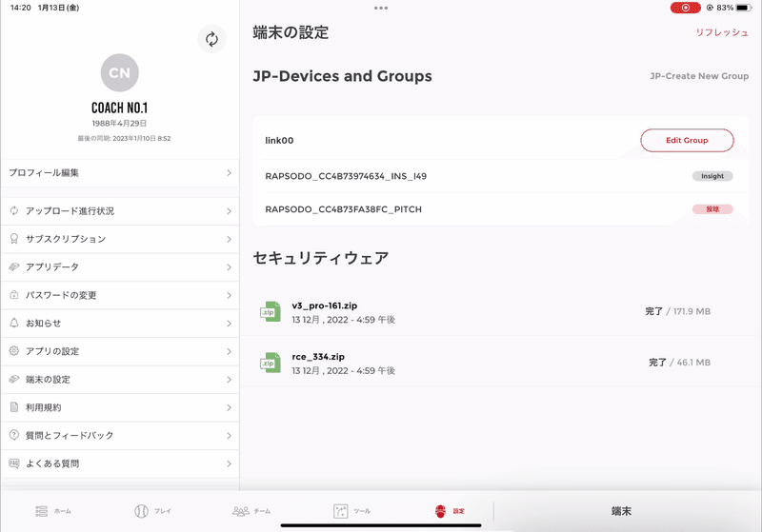Click the notifications bell icon
Image resolution: width=762 pixels, height=532 pixels.
pos(14,323)
